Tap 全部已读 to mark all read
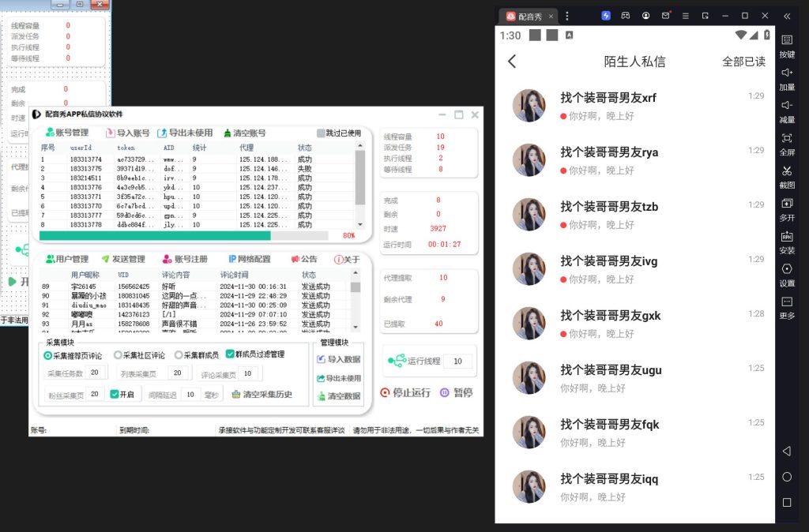This screenshot has height=532, width=809. [x=743, y=62]
